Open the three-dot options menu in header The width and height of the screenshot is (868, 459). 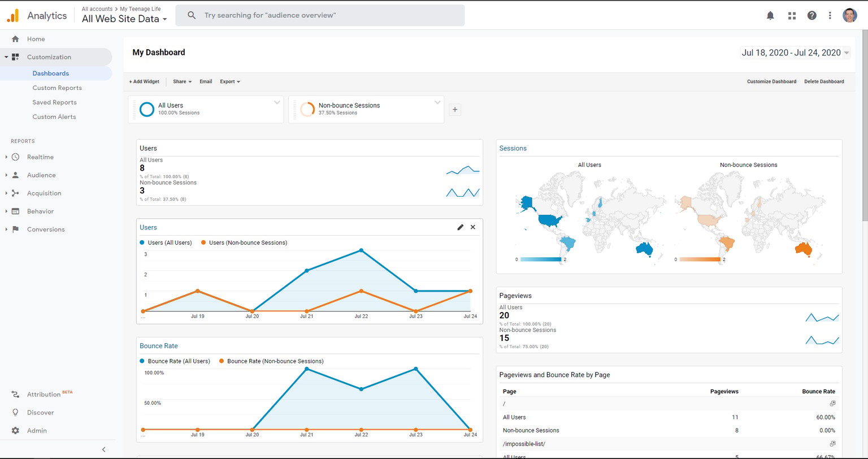click(830, 16)
